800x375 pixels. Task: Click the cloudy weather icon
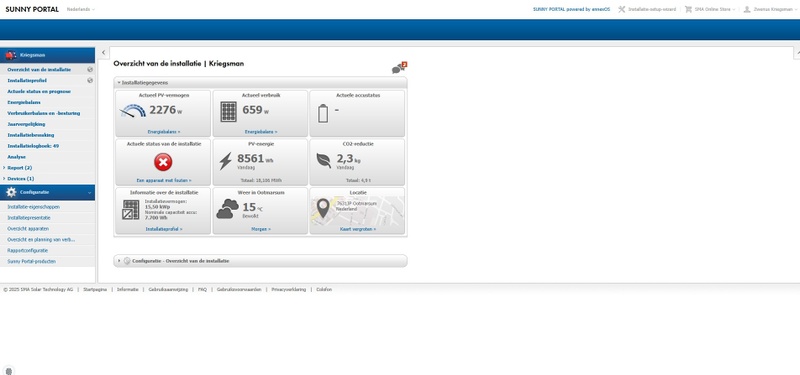click(227, 209)
